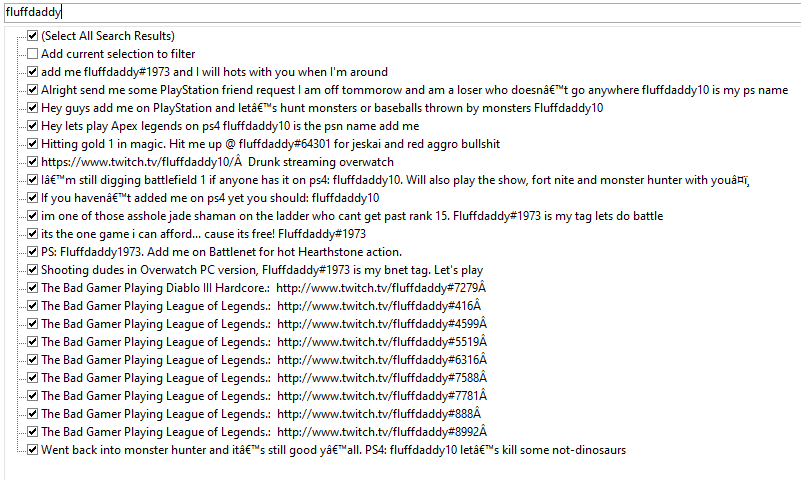Image resolution: width=801 pixels, height=480 pixels.
Task: Select row text ending in twitch.tv/fluffdaddy#8992
Action: 264,432
